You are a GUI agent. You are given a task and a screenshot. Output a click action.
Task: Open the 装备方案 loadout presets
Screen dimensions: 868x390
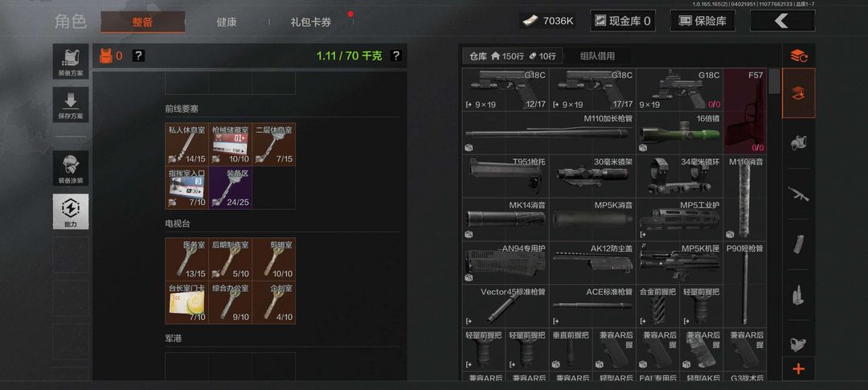[71, 61]
